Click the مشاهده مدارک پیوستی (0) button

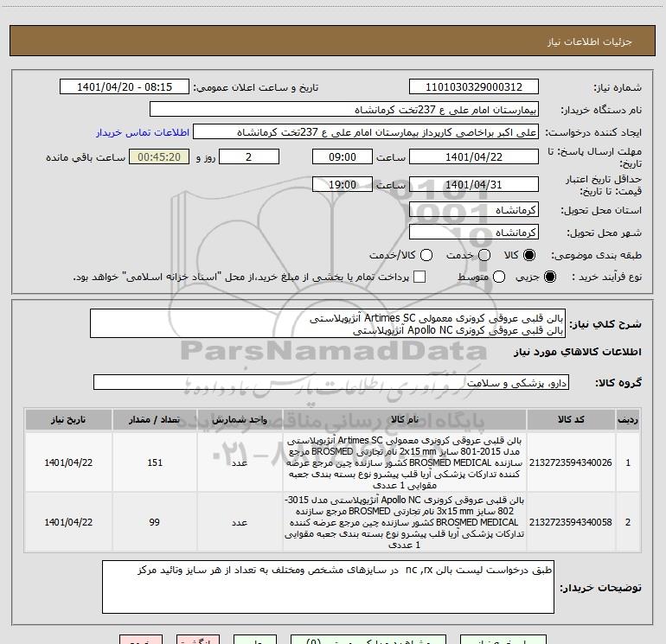368,640
